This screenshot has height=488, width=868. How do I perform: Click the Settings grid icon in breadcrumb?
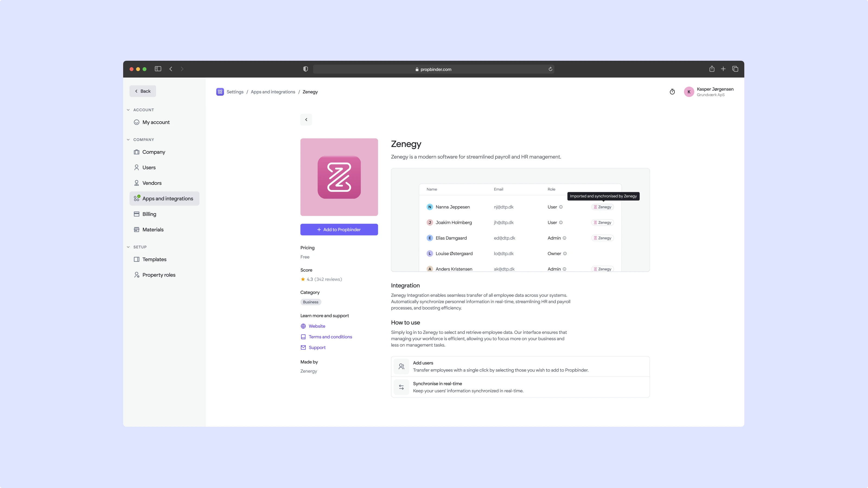(x=220, y=92)
